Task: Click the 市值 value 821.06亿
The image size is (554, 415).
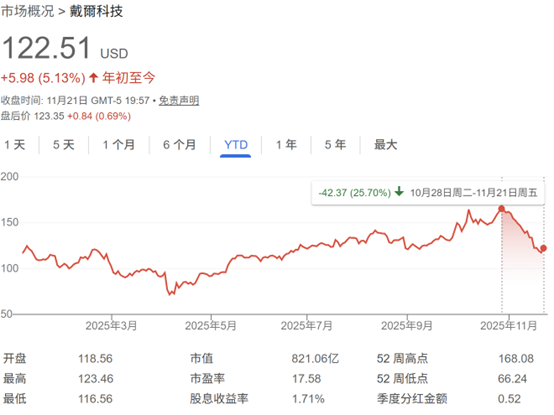Action: coord(315,359)
